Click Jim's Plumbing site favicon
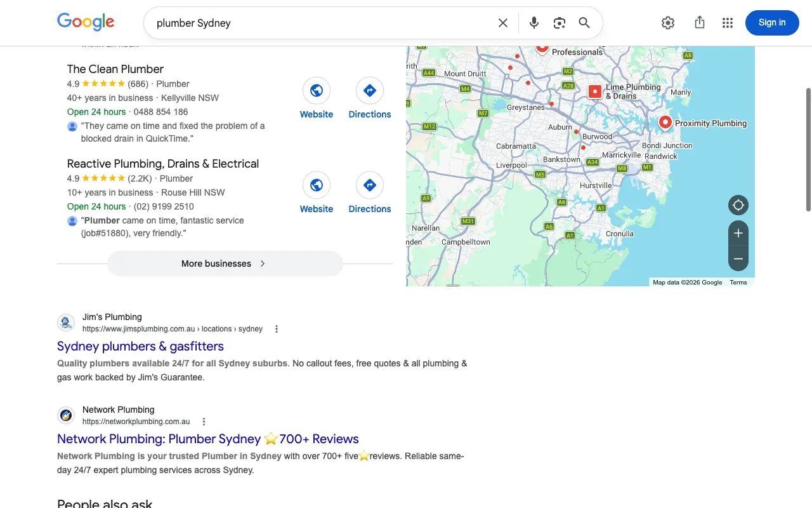 point(66,323)
